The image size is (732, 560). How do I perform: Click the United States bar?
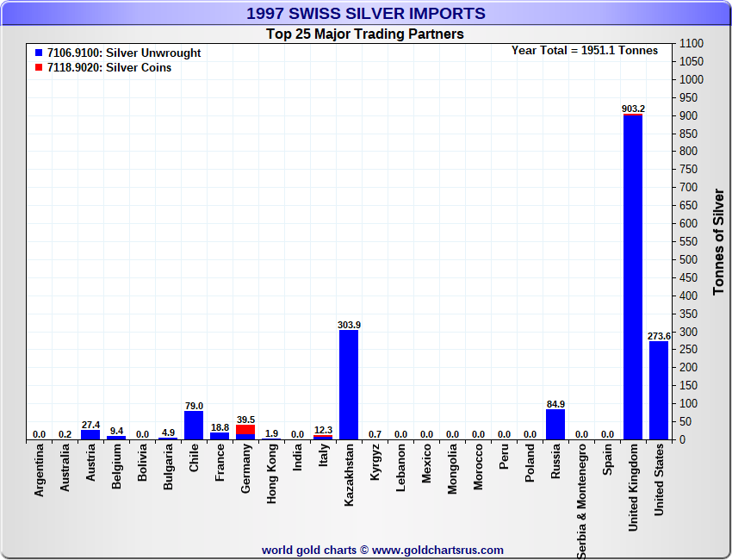tap(659, 390)
